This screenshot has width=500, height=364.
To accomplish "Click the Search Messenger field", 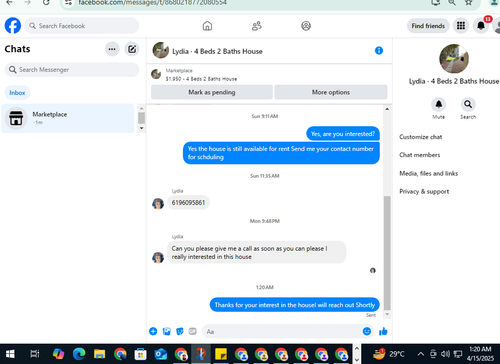I will click(x=72, y=69).
